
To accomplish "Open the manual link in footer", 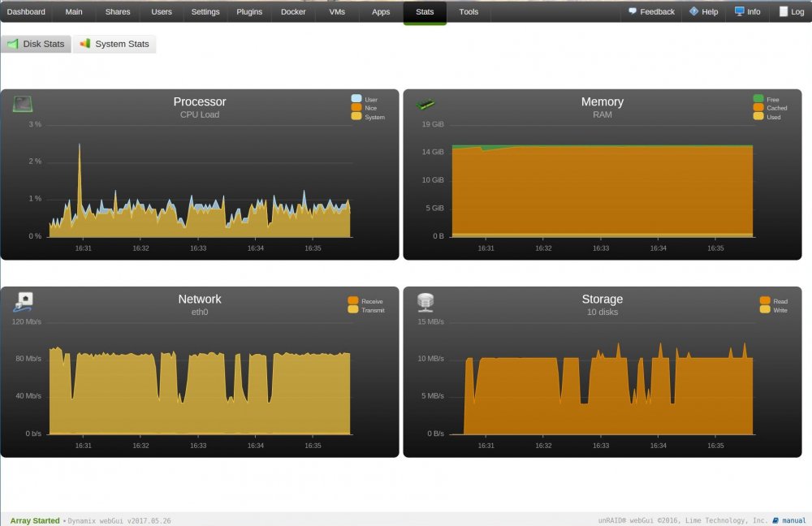I will [x=794, y=520].
